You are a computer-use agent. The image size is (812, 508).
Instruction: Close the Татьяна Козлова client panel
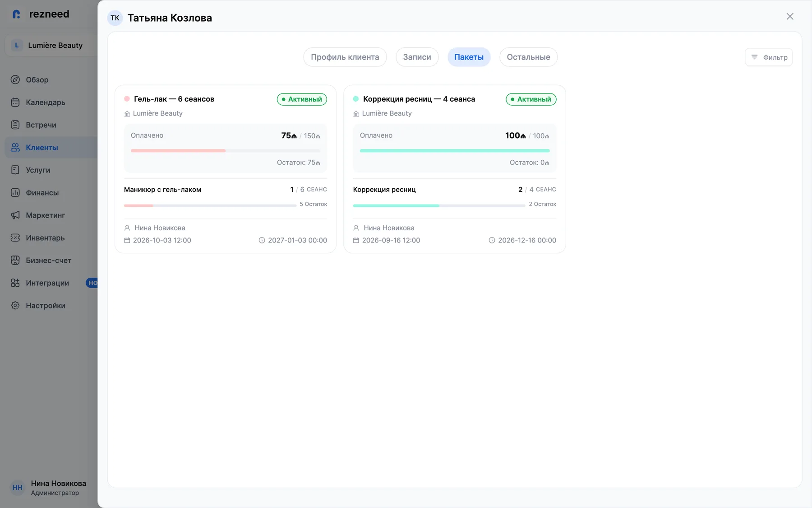point(790,16)
